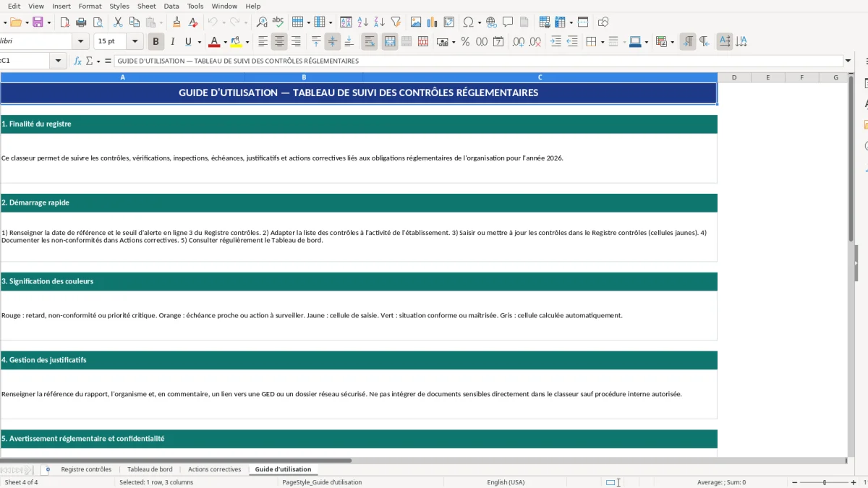Insert Image icon
Screen dimensions: 868x488
[416, 22]
